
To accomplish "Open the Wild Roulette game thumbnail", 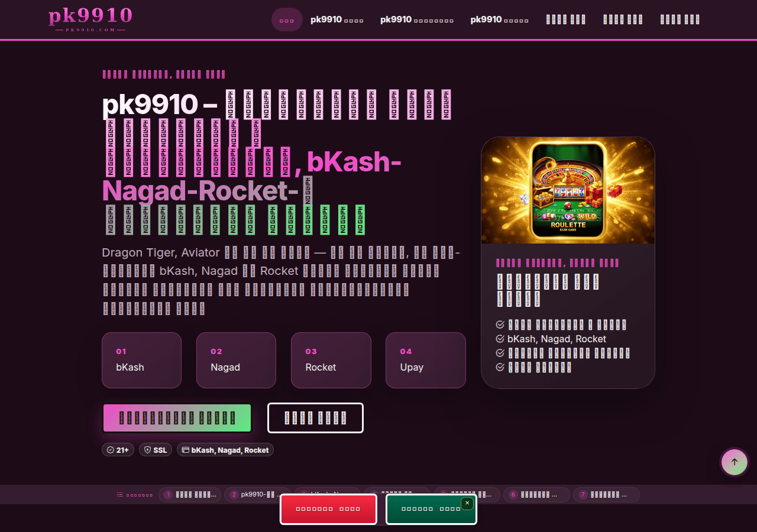I will (568, 190).
